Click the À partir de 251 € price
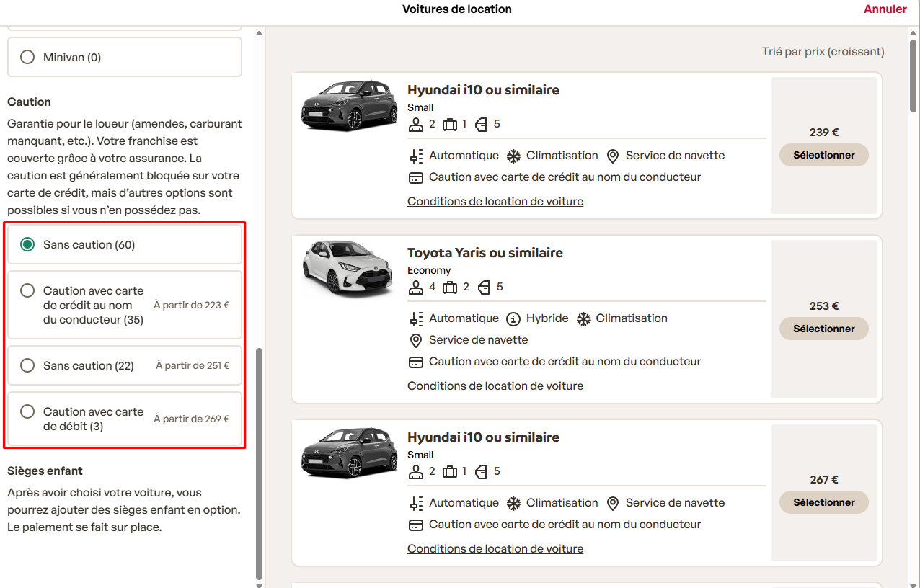 click(193, 366)
